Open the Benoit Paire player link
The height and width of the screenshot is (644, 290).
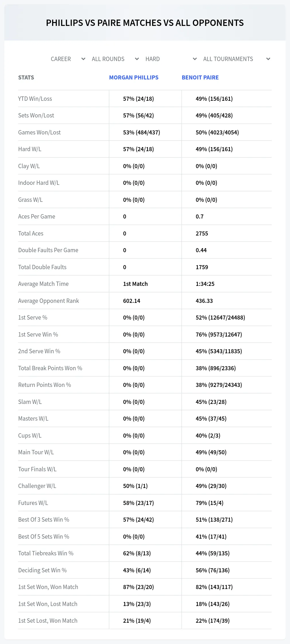coord(200,77)
